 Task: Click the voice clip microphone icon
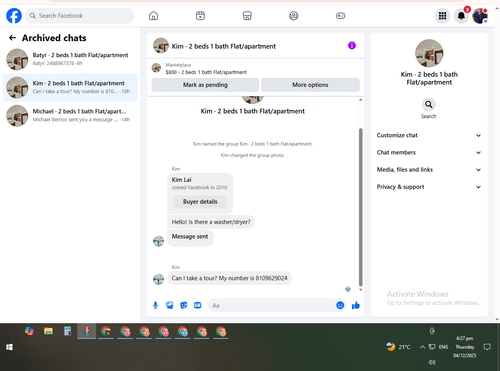155,305
